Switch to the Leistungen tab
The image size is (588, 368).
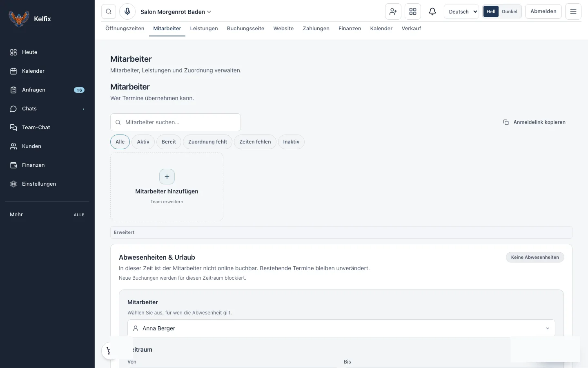pos(204,29)
